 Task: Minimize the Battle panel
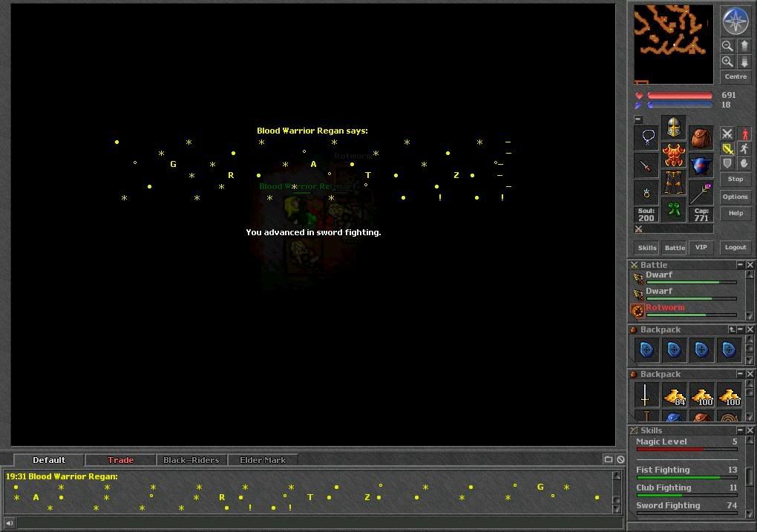pos(740,265)
